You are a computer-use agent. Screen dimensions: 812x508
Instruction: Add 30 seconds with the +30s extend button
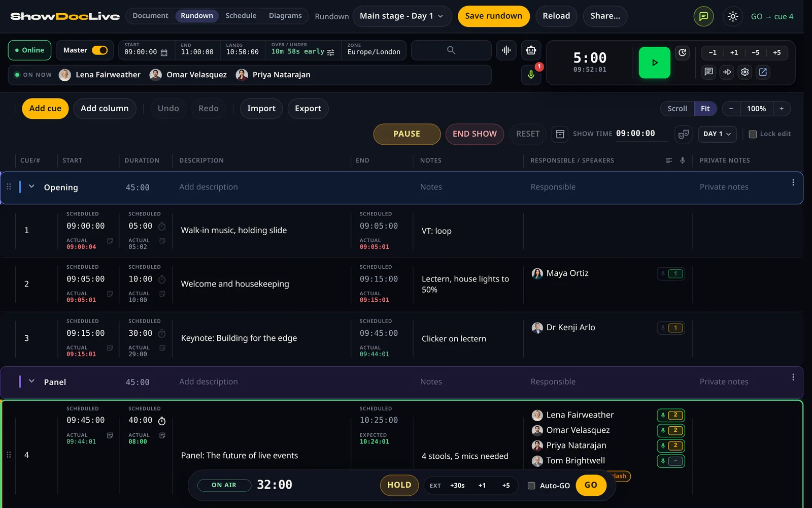pos(457,486)
